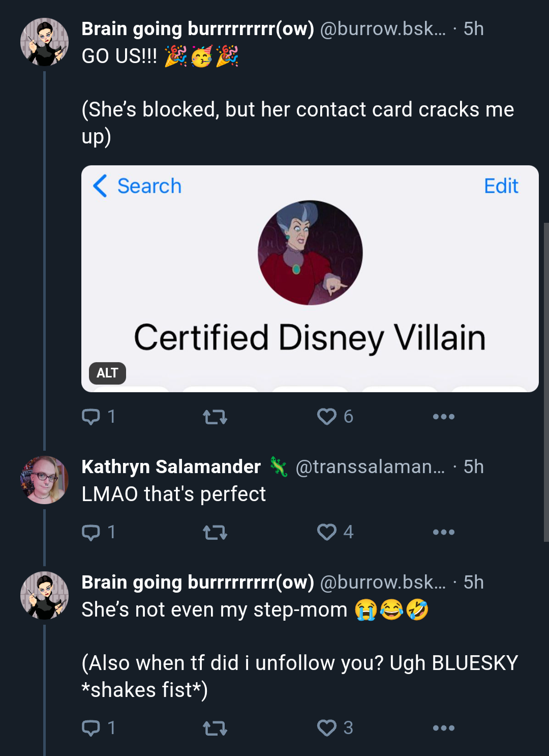
Task: View the ALT text badge on image
Action: [x=107, y=373]
